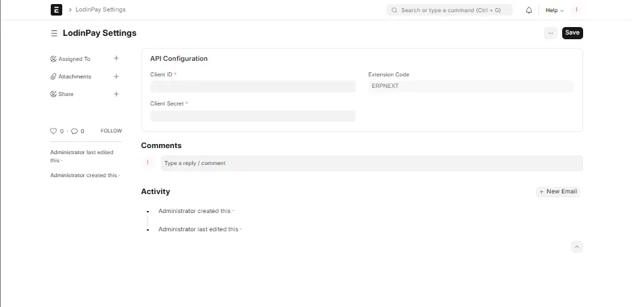Toggle FOLLOW on this document
This screenshot has width=644, height=307.
111,131
